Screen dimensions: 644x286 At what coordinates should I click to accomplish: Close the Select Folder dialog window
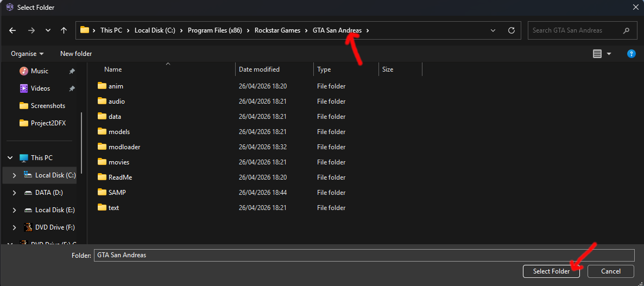(635, 8)
